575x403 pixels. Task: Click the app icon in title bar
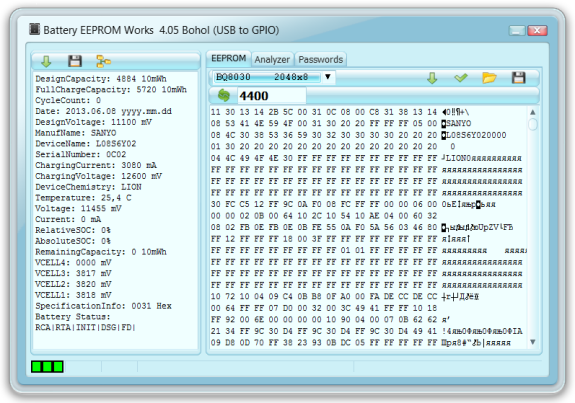click(34, 29)
